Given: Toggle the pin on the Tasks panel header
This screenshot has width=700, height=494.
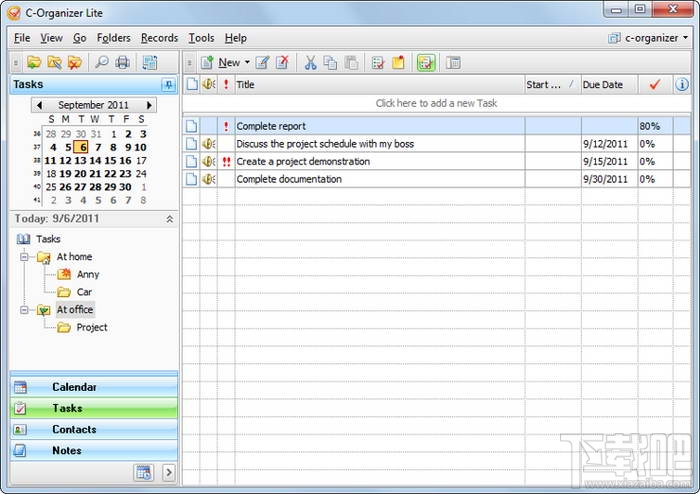Looking at the screenshot, I should click(x=168, y=85).
